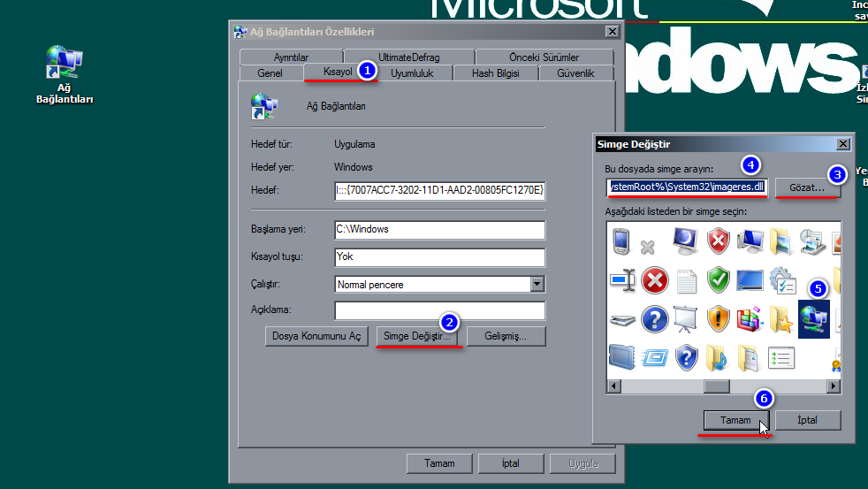The image size is (868, 489).
Task: Choose the favorites folder with star icon
Action: coord(781,319)
